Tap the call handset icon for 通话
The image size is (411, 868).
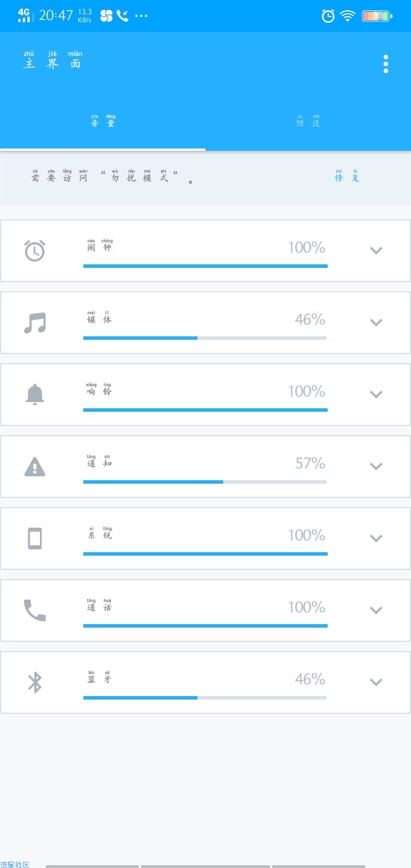point(35,610)
